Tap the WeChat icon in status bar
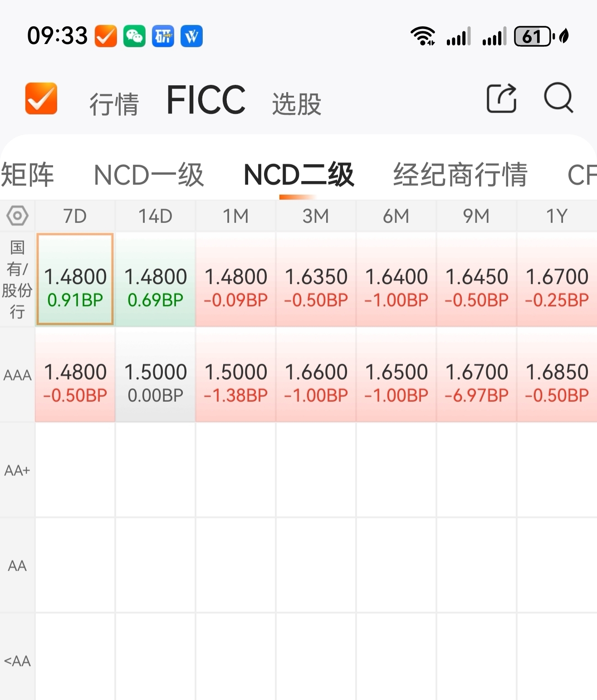This screenshot has width=597, height=700. coord(134,36)
